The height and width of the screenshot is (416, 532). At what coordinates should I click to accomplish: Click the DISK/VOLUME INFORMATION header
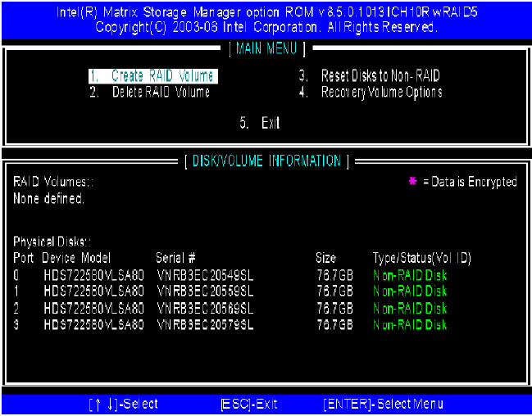pos(266,161)
